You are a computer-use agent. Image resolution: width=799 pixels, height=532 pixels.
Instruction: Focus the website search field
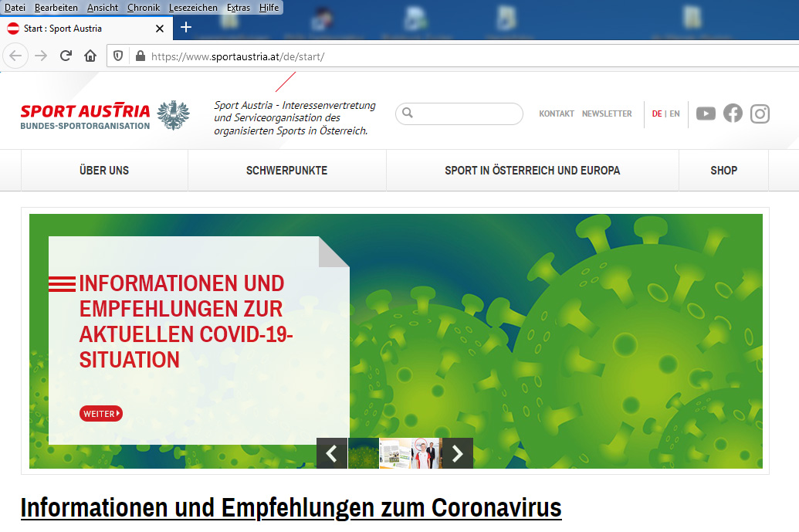click(x=459, y=114)
